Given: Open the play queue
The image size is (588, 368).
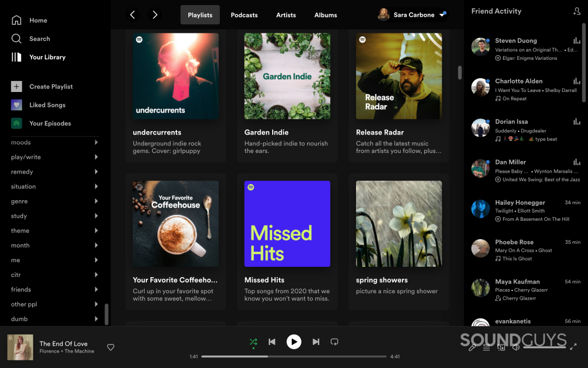Looking at the screenshot, I should pos(486,348).
